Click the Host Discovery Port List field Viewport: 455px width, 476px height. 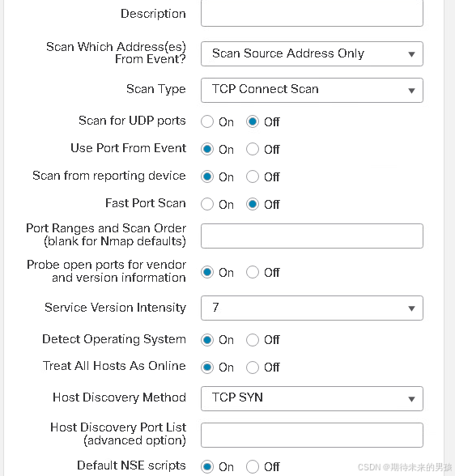pos(312,435)
